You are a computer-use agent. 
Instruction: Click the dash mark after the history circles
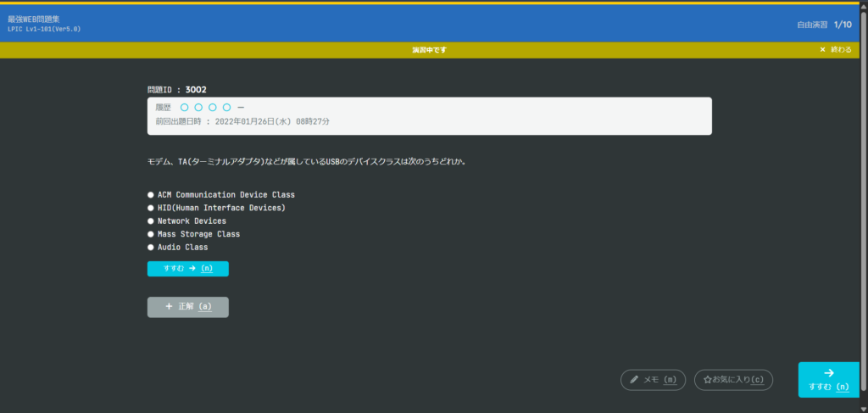pyautogui.click(x=241, y=108)
